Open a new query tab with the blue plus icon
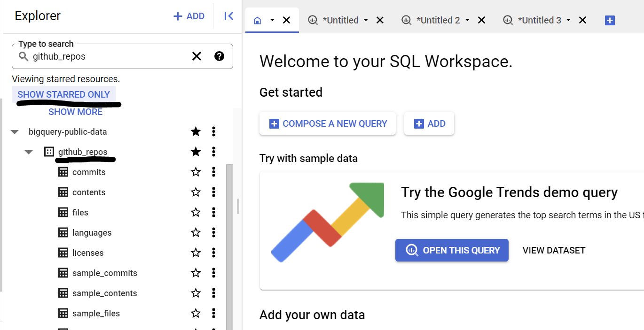This screenshot has height=330, width=644. 610,20
